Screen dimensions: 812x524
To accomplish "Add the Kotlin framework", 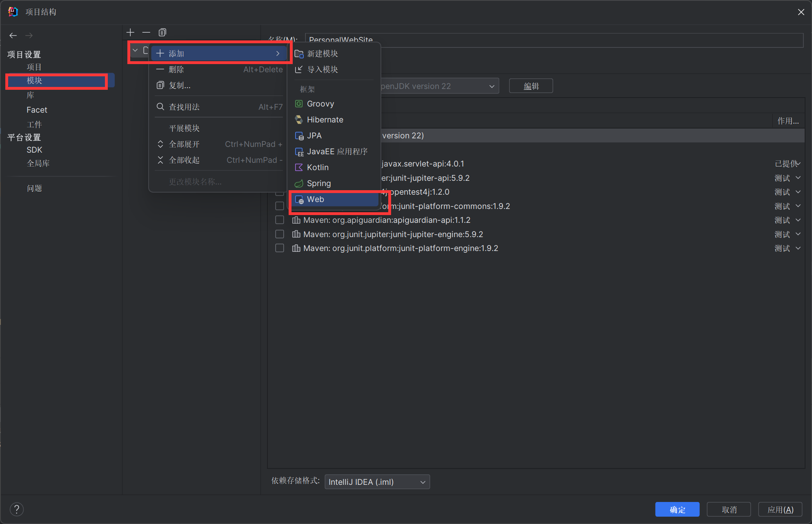I will [334, 167].
